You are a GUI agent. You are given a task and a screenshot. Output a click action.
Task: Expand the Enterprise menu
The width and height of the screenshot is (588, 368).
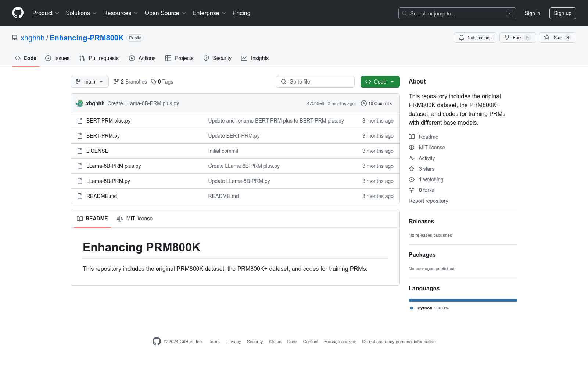(x=209, y=13)
